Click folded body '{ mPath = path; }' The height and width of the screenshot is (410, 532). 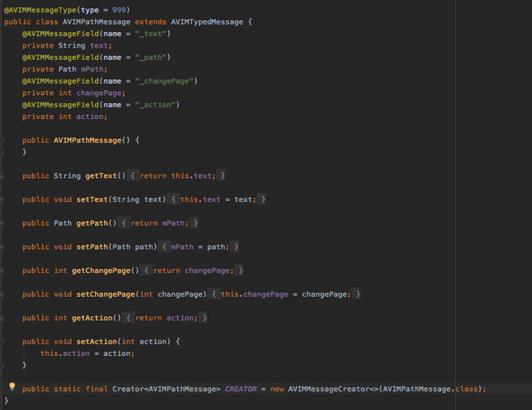coord(198,247)
